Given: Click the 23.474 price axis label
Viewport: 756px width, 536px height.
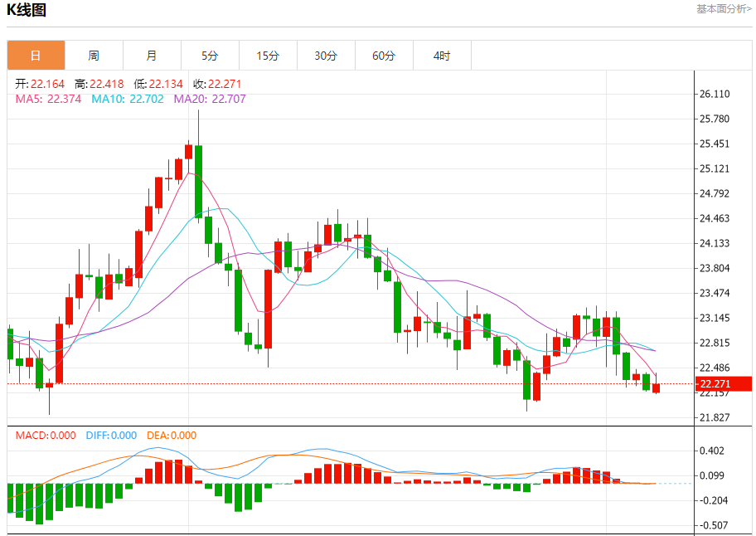Looking at the screenshot, I should coord(715,293).
